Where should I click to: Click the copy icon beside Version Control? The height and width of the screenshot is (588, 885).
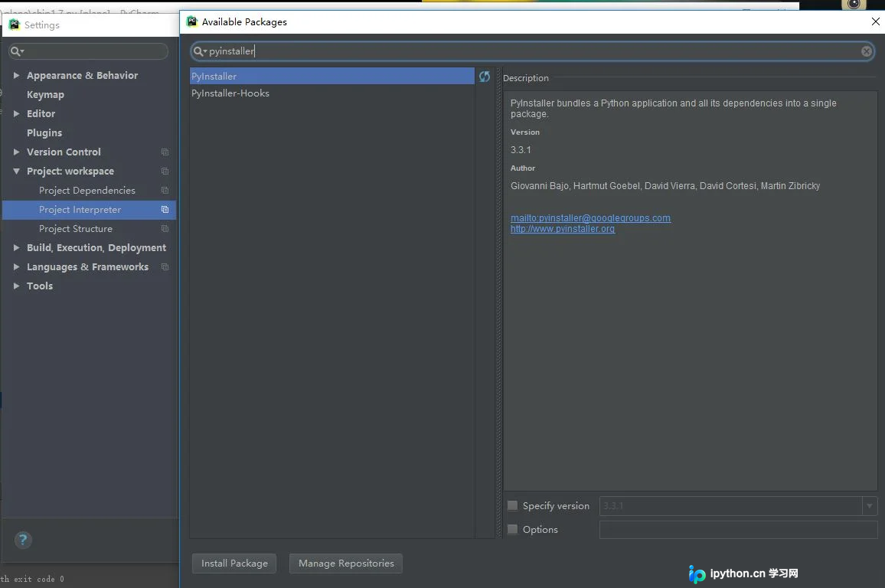165,152
